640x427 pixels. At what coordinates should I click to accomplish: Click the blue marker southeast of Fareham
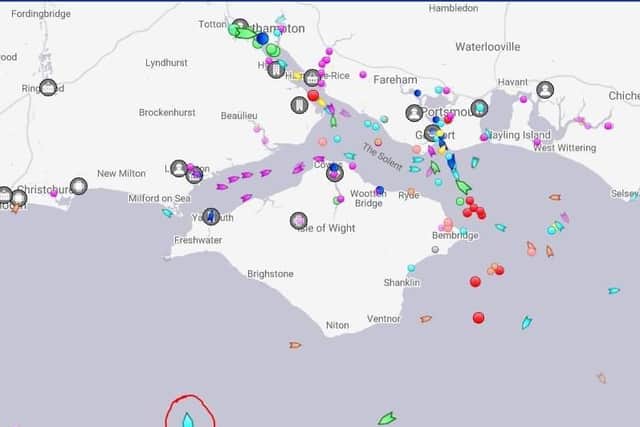click(x=417, y=93)
